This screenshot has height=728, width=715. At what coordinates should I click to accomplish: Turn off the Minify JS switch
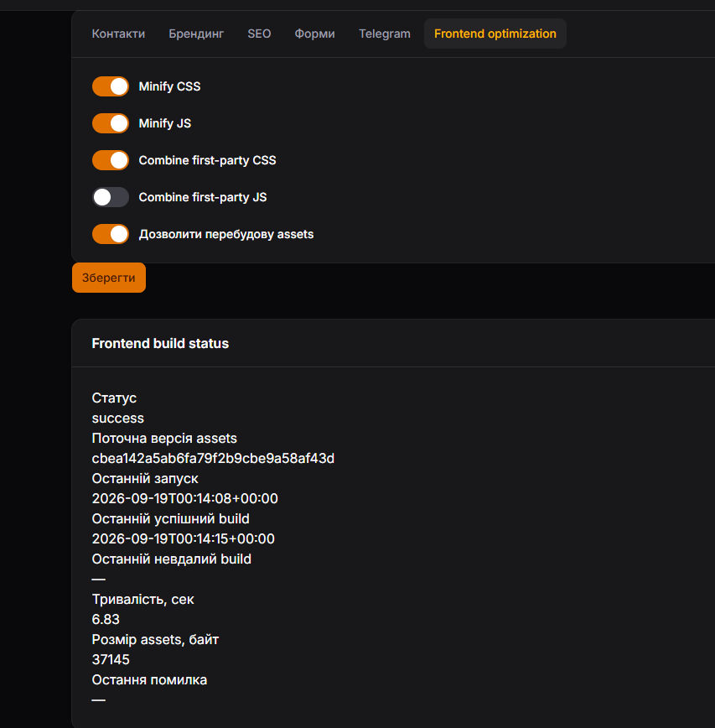(x=111, y=123)
